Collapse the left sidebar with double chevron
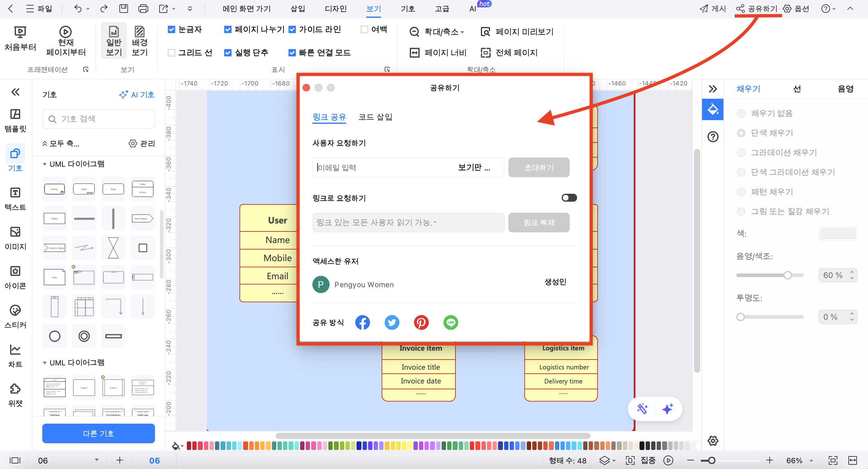The width and height of the screenshot is (868, 469). point(15,92)
